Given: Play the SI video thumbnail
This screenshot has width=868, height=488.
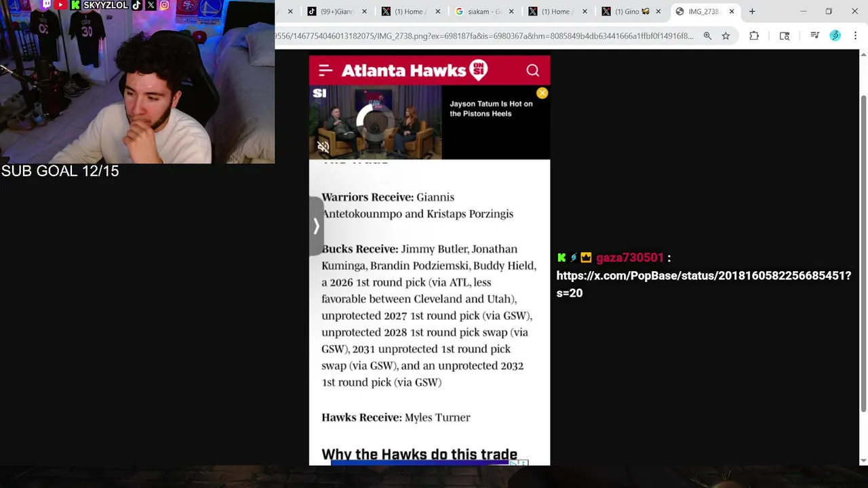Looking at the screenshot, I should (375, 122).
